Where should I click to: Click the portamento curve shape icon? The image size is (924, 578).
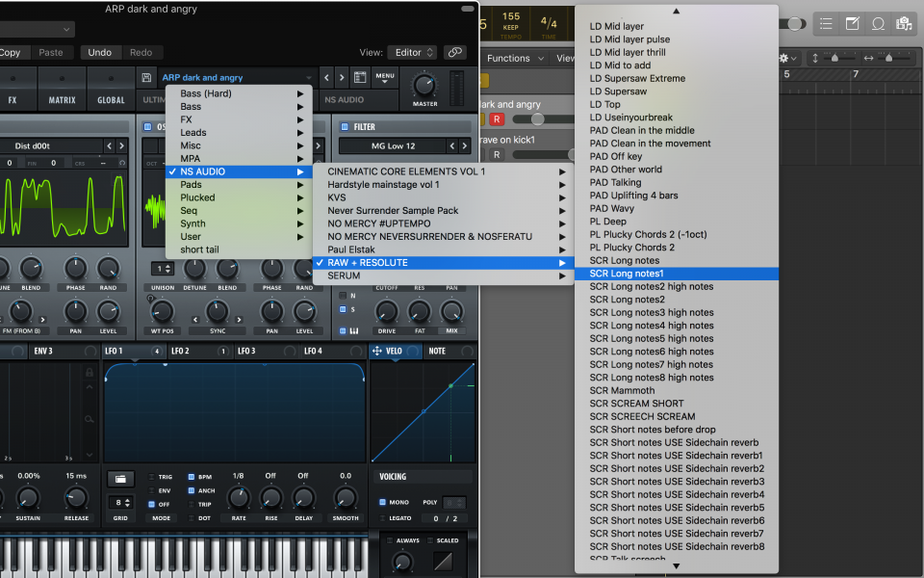click(x=443, y=561)
